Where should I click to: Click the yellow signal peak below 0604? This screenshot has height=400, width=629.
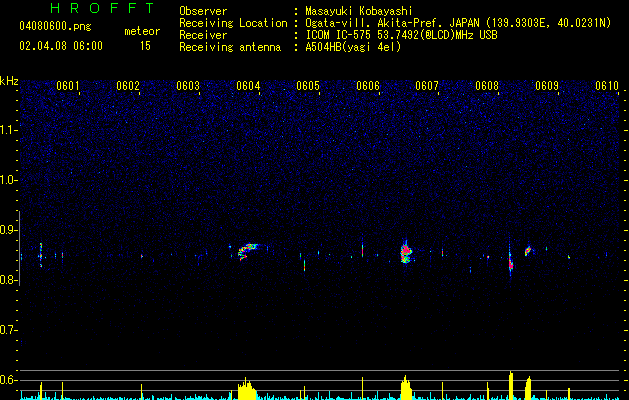coord(246,390)
